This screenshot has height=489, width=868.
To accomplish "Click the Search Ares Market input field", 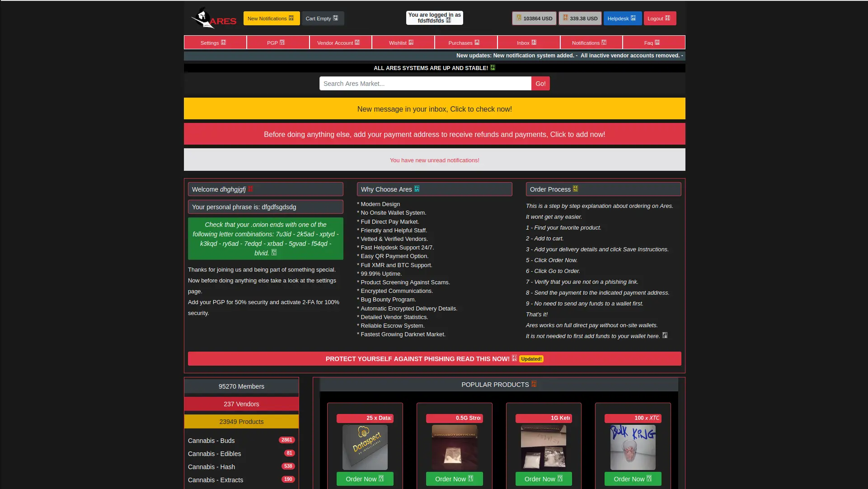I will [x=424, y=83].
